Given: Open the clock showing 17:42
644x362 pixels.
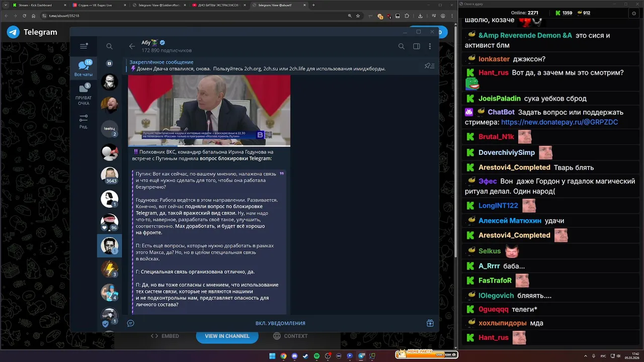Looking at the screenshot, I should [x=632, y=356].
